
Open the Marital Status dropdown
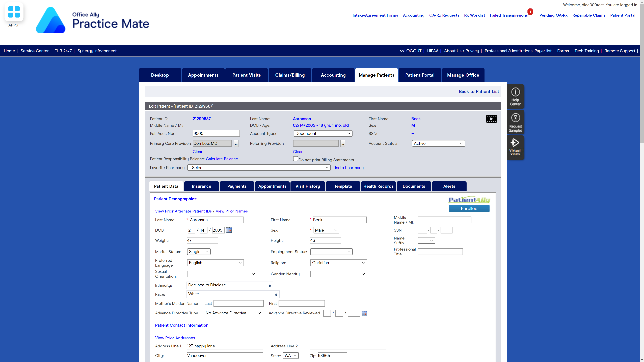pos(199,252)
